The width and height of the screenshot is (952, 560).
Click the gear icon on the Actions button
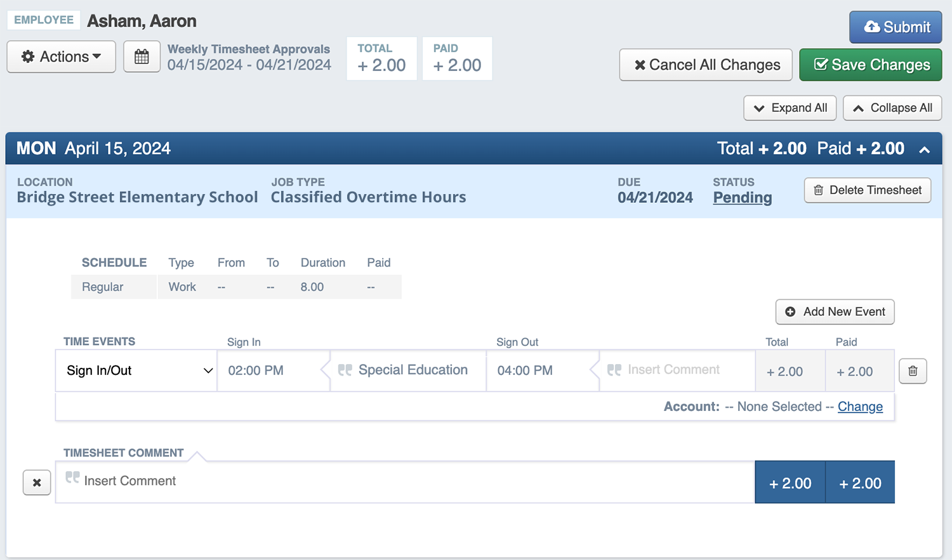click(x=27, y=56)
